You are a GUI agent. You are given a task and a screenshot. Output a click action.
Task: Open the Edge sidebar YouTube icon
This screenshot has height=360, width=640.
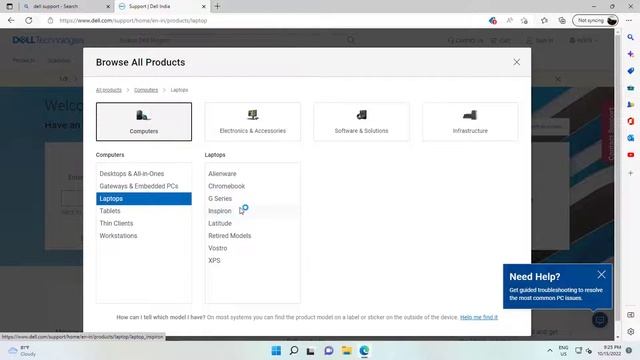(x=631, y=155)
